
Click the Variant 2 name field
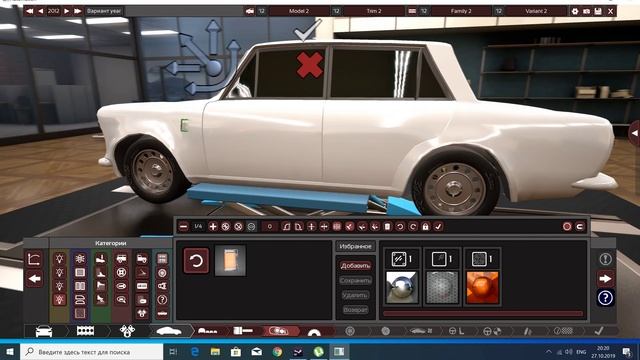pyautogui.click(x=536, y=11)
